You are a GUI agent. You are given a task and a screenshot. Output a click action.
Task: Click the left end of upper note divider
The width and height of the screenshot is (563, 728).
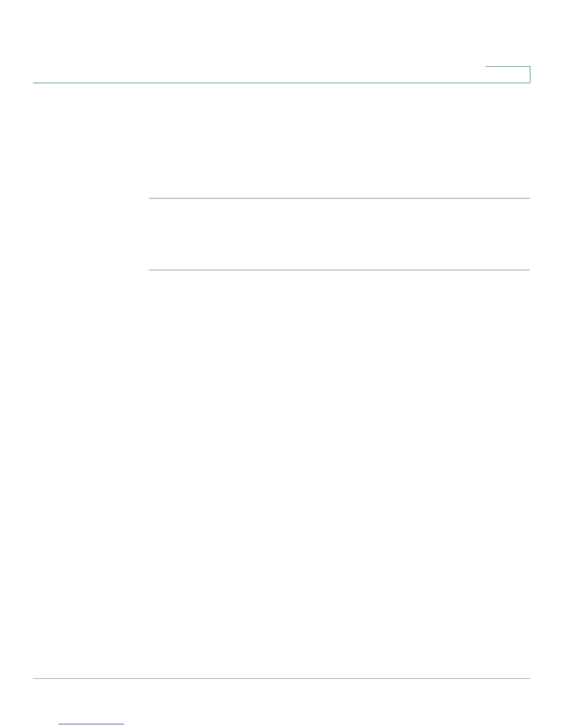point(151,198)
